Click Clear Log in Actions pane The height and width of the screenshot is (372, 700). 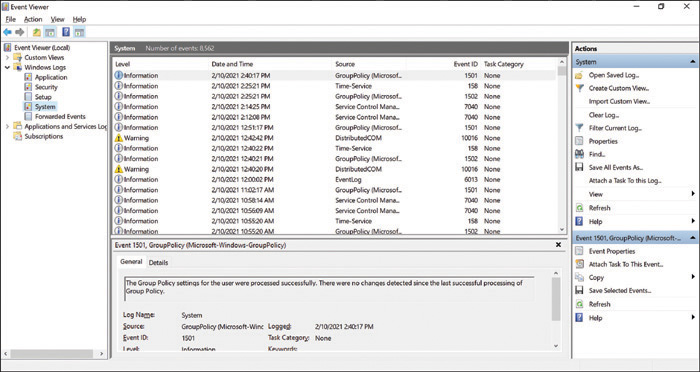604,115
